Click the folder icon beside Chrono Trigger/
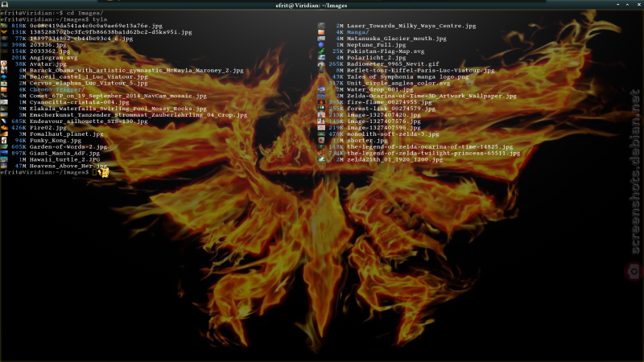Screen dimensions: 644x362 tap(4, 89)
